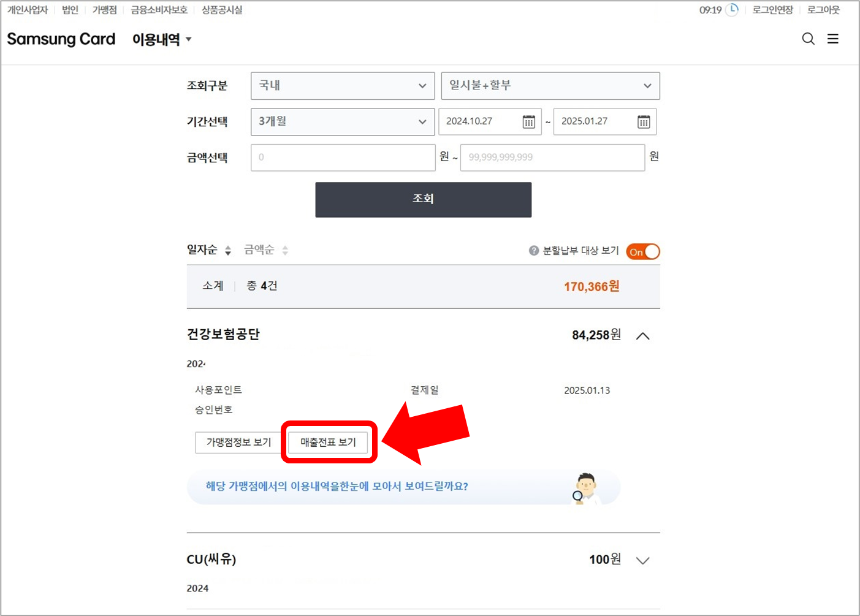
Task: Go to 가맹점 top menu
Action: (x=104, y=10)
